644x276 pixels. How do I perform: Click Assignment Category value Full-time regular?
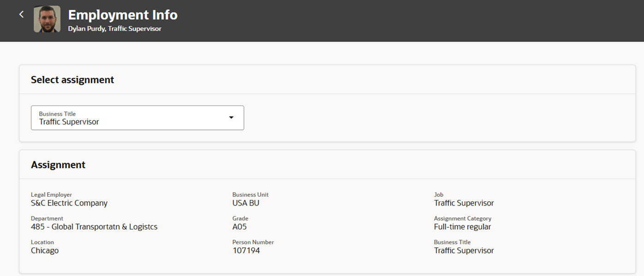(x=462, y=227)
